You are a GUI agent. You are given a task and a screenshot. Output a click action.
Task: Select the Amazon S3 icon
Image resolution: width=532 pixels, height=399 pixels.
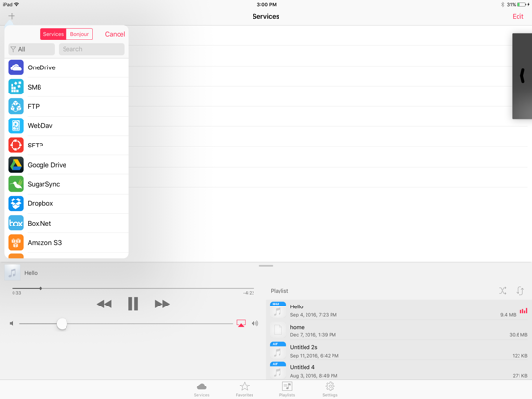pos(16,242)
